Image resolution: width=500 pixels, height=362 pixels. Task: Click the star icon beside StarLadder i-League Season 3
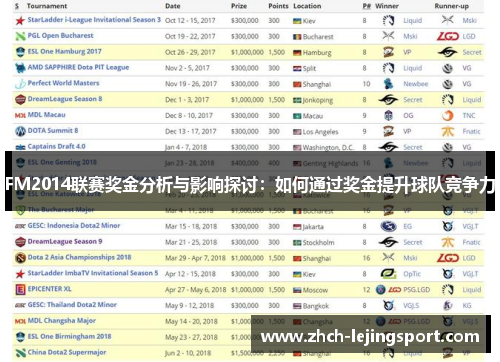coord(20,21)
